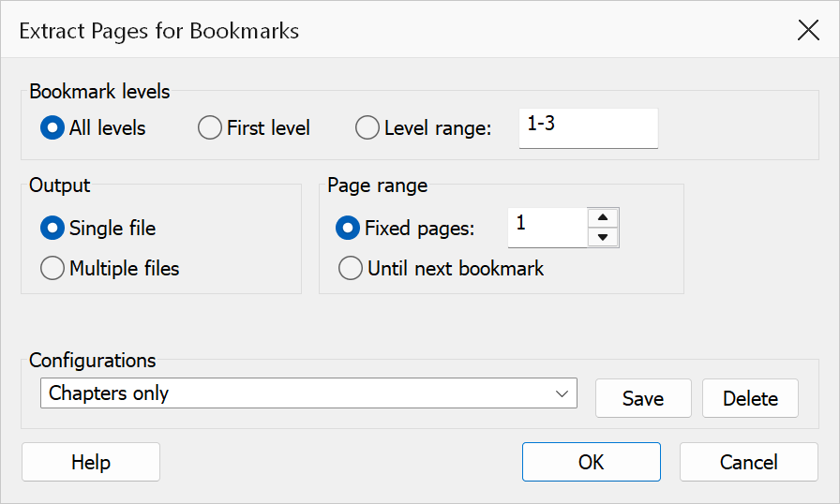This screenshot has height=504, width=840.
Task: Cancel the extract pages dialog
Action: tap(749, 462)
